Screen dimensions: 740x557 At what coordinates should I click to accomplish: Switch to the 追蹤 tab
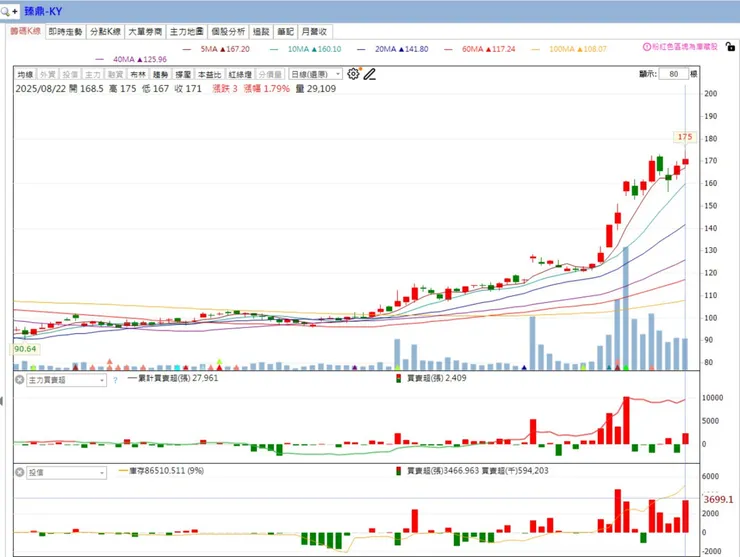click(x=261, y=32)
